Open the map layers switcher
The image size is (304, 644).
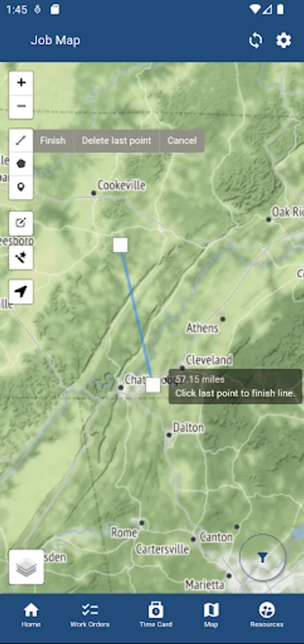click(26, 567)
